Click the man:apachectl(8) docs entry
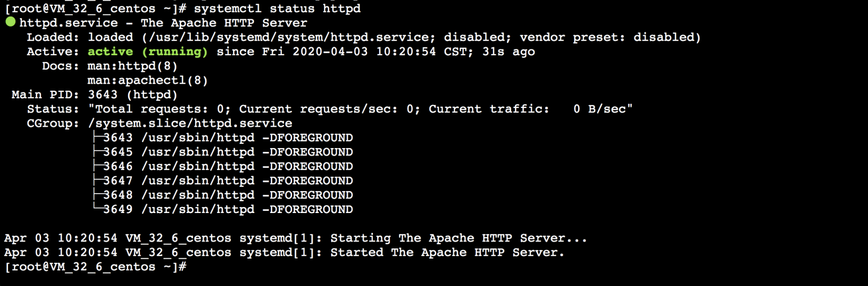 [147, 80]
